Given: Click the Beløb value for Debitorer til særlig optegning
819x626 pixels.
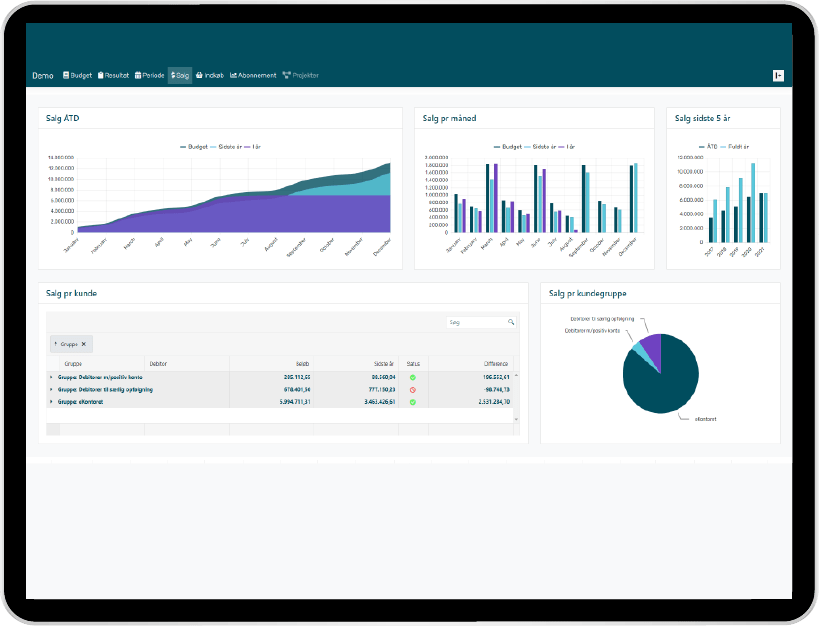Looking at the screenshot, I should tap(297, 390).
